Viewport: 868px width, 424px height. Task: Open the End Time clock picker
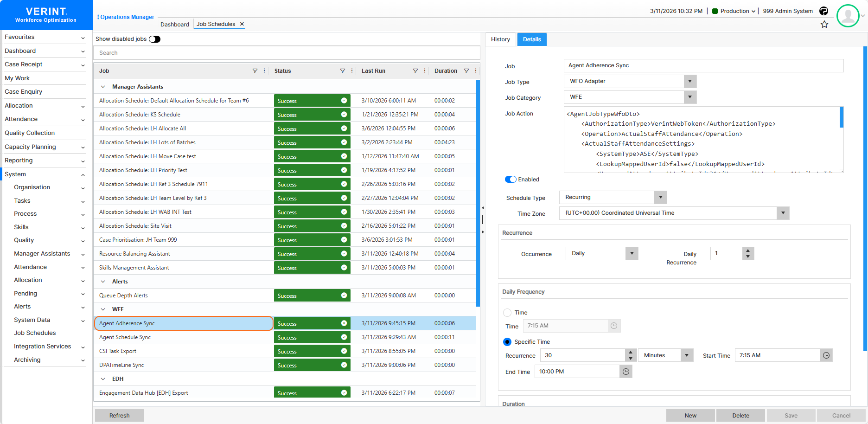[626, 371]
